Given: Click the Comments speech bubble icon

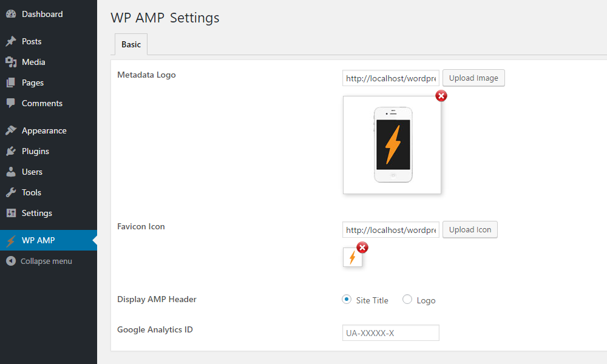Looking at the screenshot, I should (x=11, y=103).
